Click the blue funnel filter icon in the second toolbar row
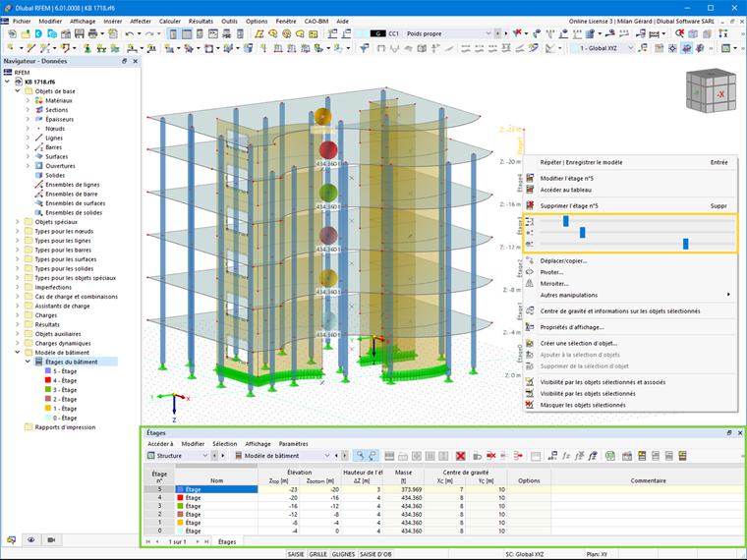 click(365, 48)
